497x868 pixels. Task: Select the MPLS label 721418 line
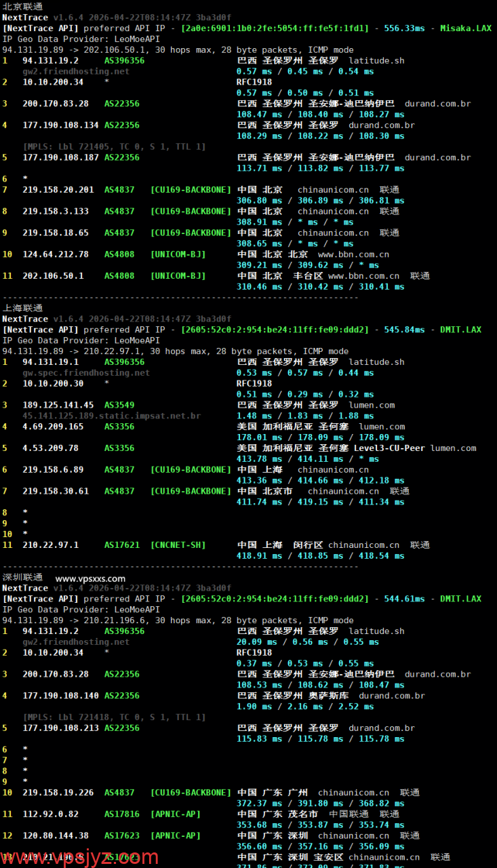coord(114,717)
